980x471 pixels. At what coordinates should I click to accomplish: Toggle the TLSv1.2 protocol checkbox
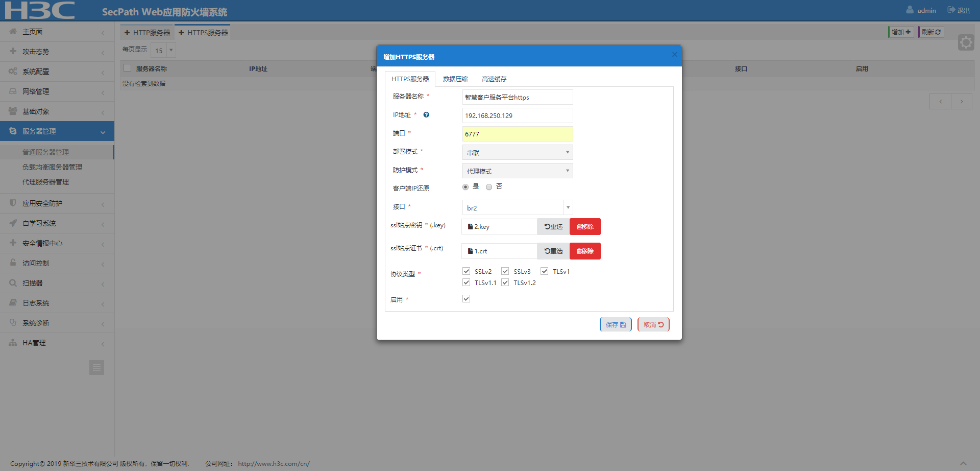(505, 282)
